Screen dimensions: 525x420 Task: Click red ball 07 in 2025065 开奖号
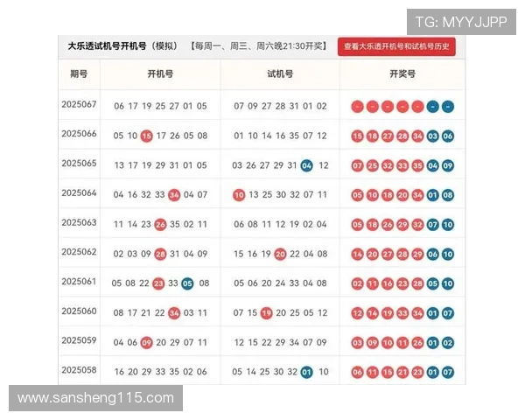tap(357, 165)
